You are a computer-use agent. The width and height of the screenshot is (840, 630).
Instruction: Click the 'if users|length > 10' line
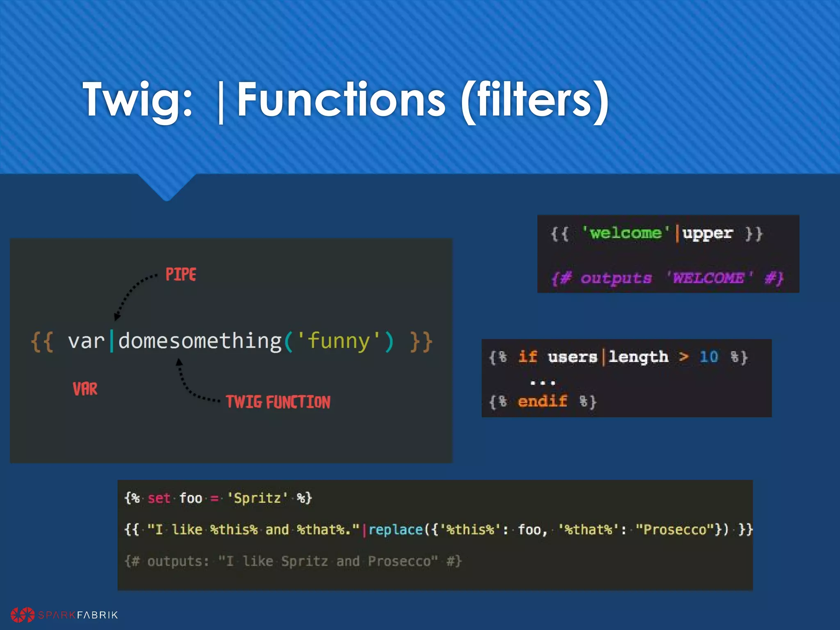(x=619, y=357)
